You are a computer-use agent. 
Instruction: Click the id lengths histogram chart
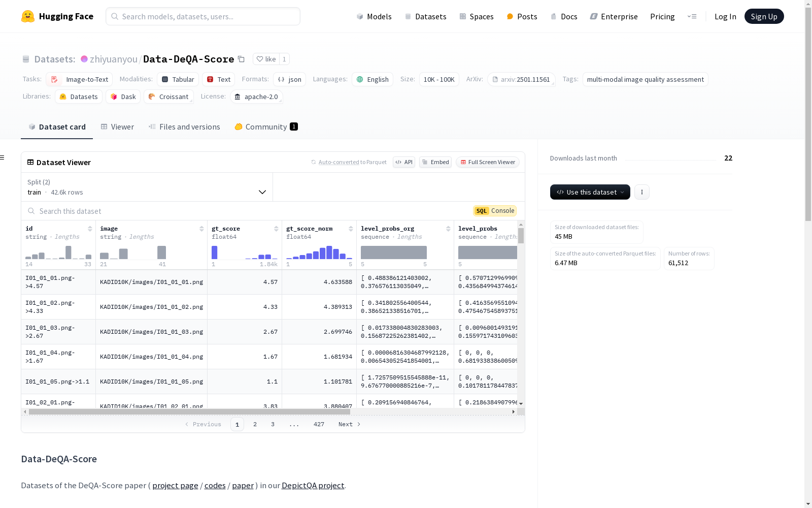58,252
